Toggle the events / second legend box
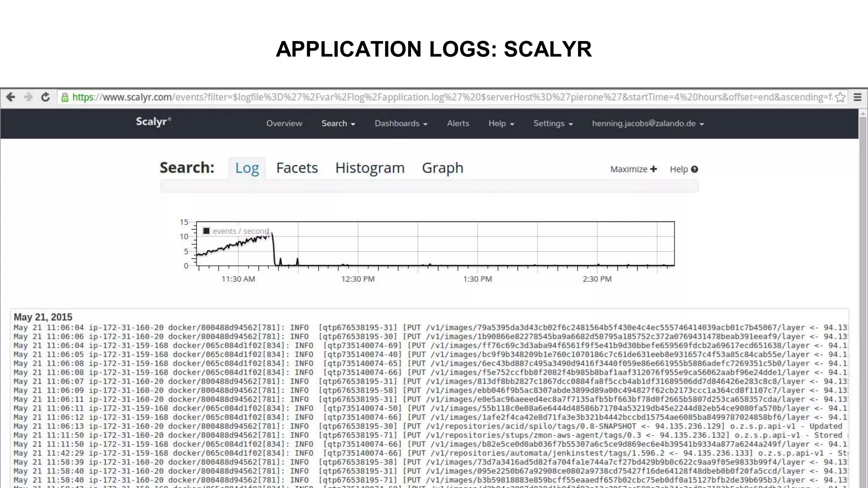This screenshot has width=868, height=488. [206, 231]
